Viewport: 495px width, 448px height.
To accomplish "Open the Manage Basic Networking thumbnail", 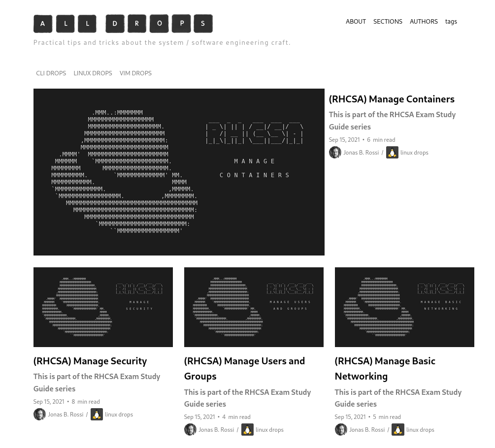I will [404, 307].
